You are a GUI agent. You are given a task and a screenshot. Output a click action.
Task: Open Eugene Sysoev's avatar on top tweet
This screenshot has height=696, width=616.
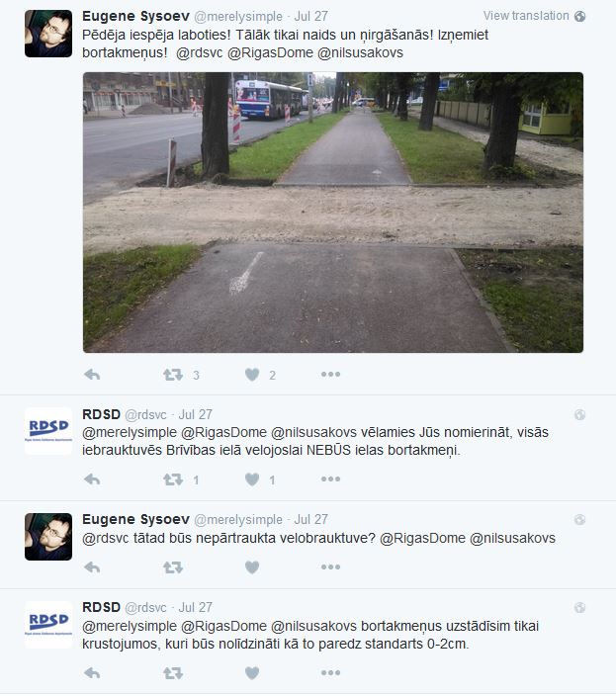tap(48, 34)
